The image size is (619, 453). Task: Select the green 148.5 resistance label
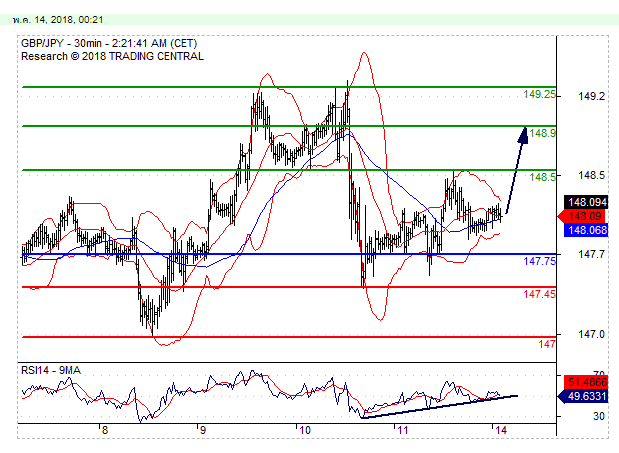click(x=542, y=177)
